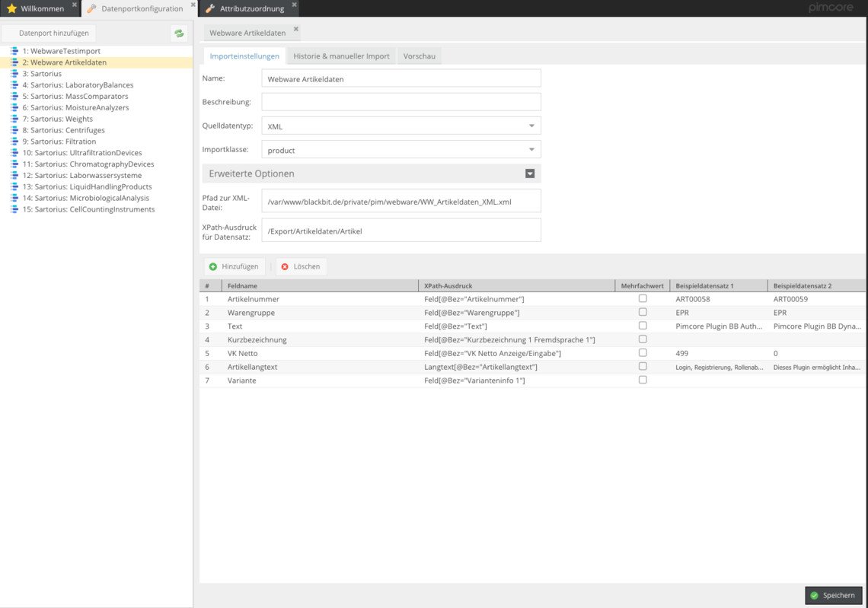Click the icon beside 7: Sartorius: Weights
Image resolution: width=868 pixels, height=608 pixels.
pyautogui.click(x=15, y=119)
